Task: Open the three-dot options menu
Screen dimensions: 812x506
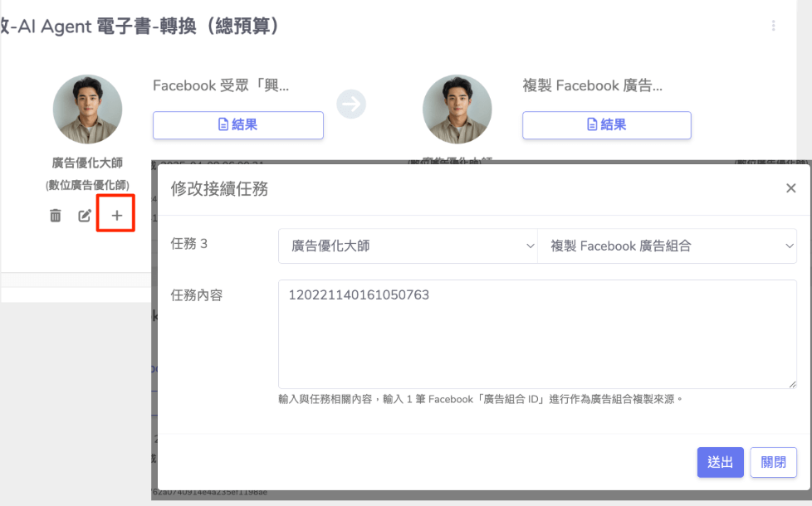Action: (x=773, y=26)
